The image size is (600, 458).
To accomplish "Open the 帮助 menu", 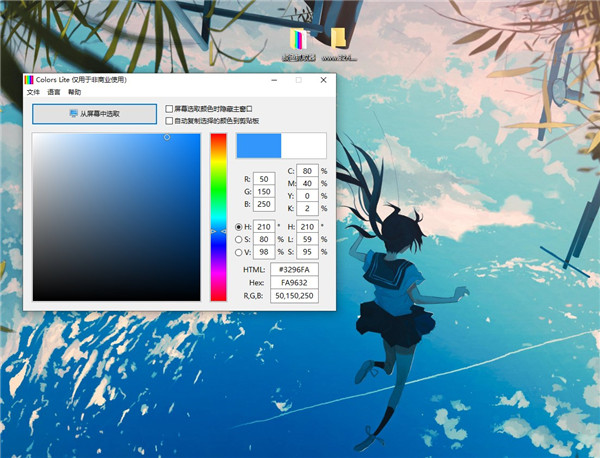I will [75, 92].
